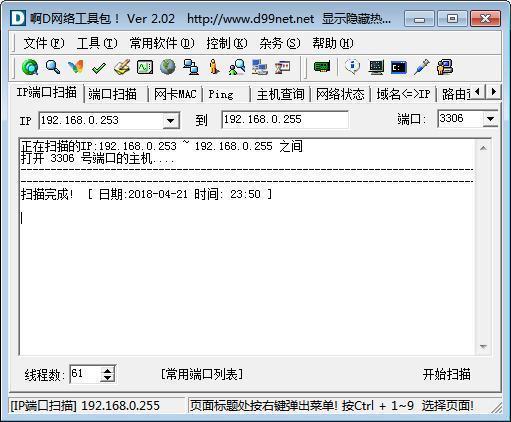Viewport: 511px width, 422px height.
Task: Click the user with computer toolbar icon
Action: pyautogui.click(x=445, y=67)
